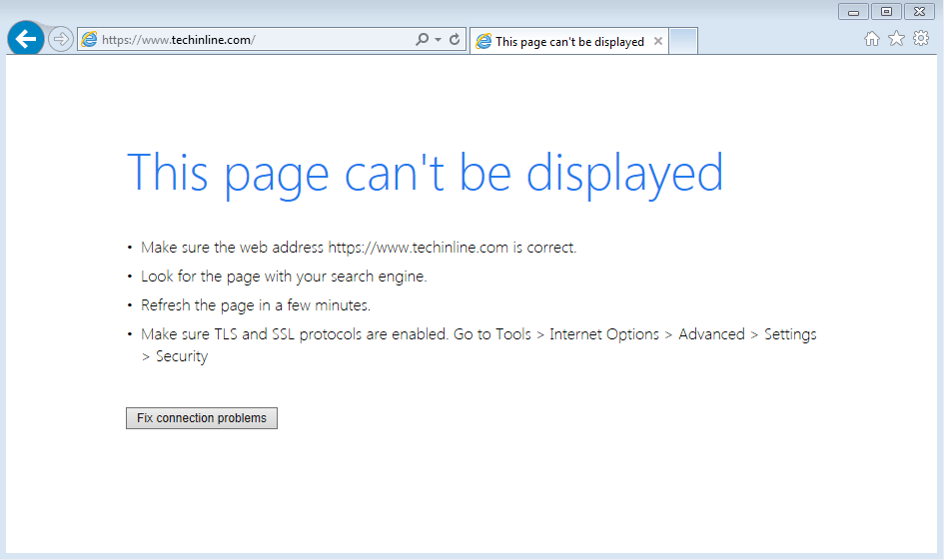Open a new tab with the blank tab button
Viewport: 944px width, 560px height.
pos(683,41)
